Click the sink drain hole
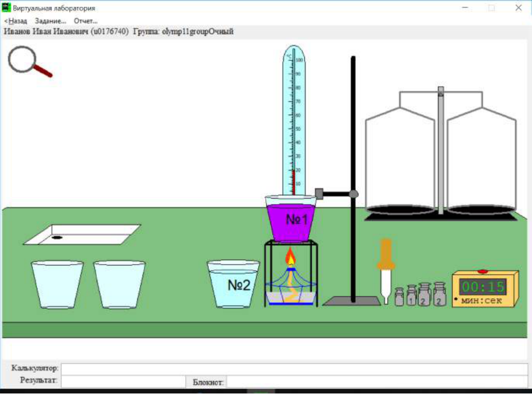 pyautogui.click(x=57, y=237)
